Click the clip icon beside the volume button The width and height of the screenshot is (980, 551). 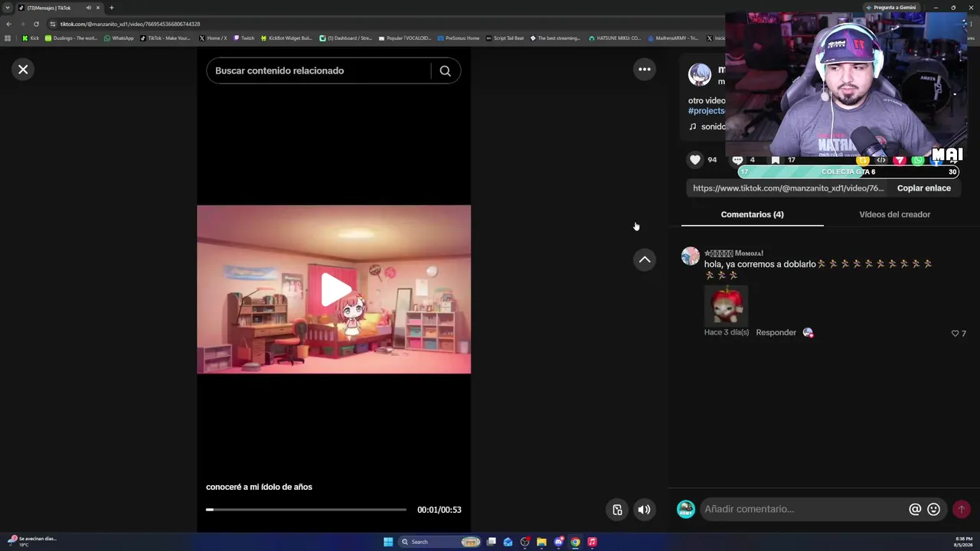(617, 510)
